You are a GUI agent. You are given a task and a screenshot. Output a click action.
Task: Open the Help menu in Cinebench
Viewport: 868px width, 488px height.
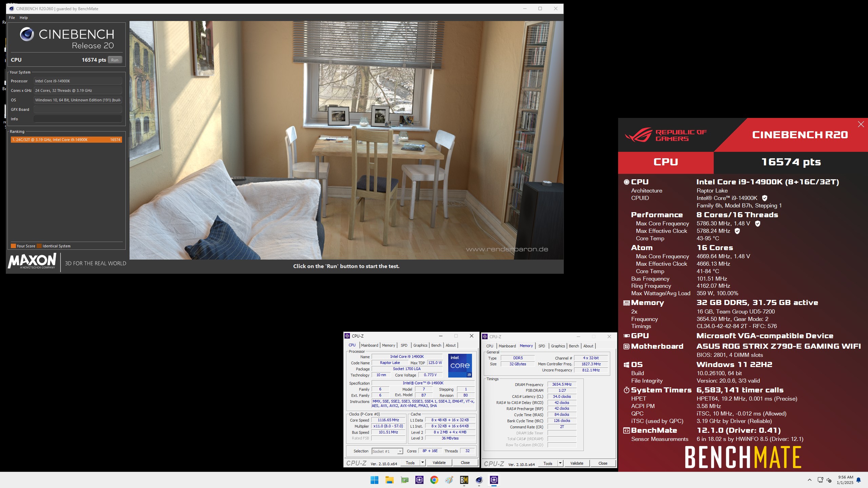(24, 18)
